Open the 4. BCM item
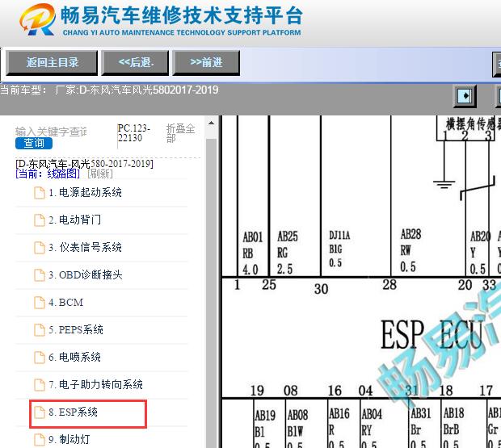 pyautogui.click(x=65, y=303)
